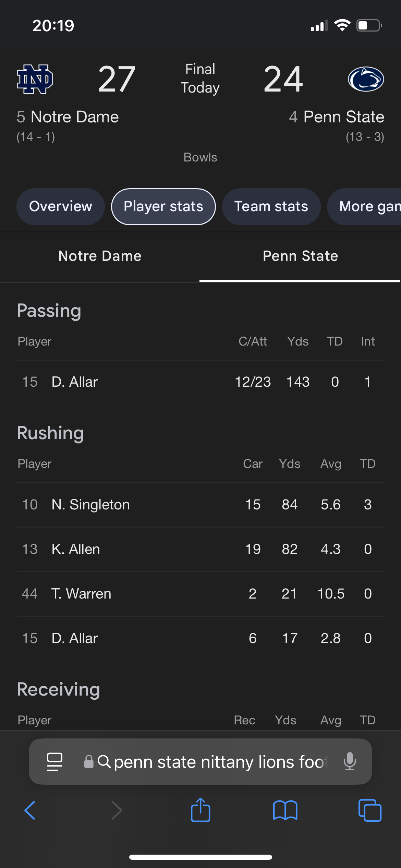Tap the Safari forward arrow
Viewport: 401px width, 868px height.
pos(117,810)
